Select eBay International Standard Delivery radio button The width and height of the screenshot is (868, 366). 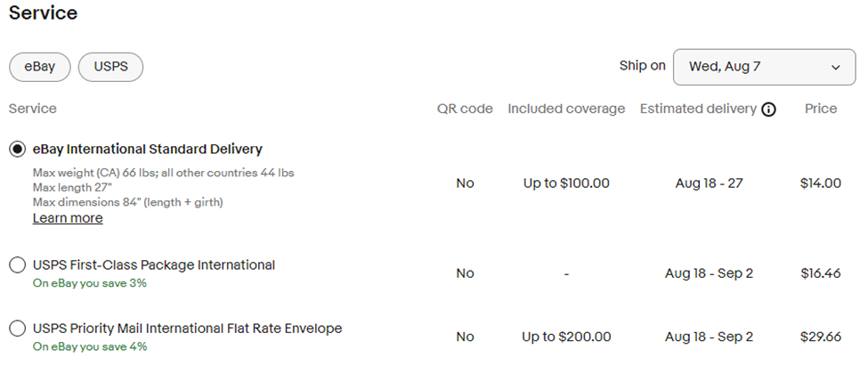pos(18,149)
